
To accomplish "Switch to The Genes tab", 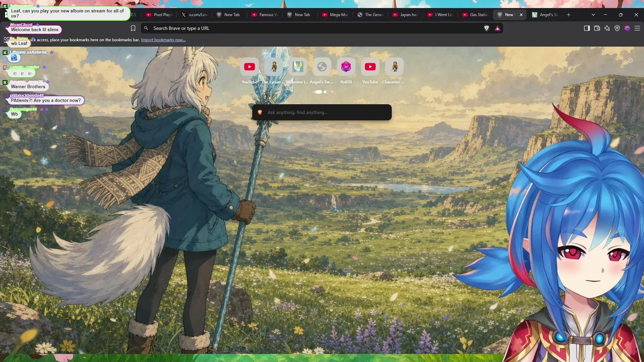I will 370,15.
